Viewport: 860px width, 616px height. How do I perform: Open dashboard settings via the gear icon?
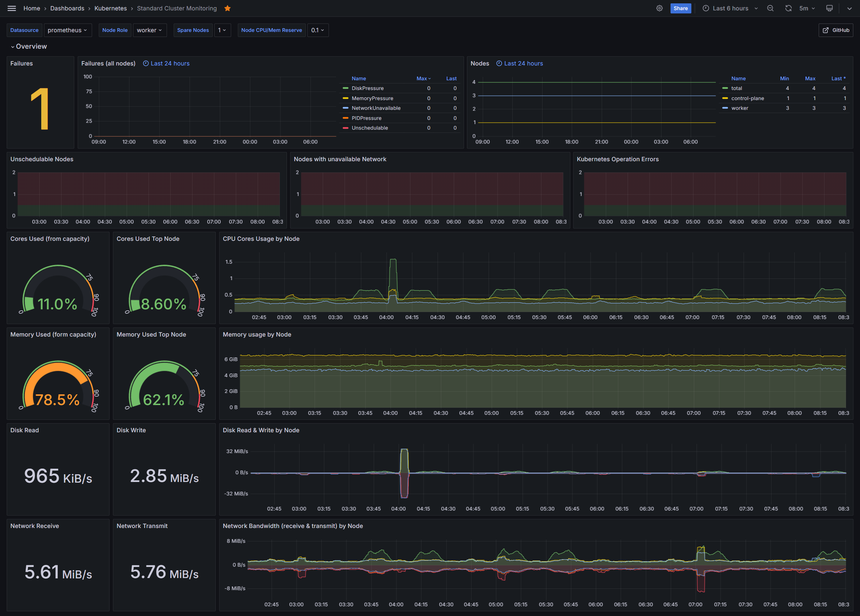pos(659,8)
